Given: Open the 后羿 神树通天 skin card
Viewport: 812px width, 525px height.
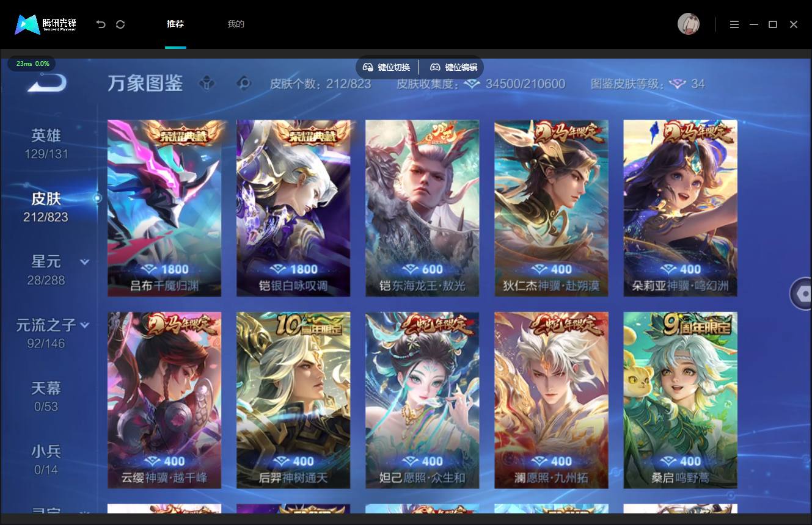Looking at the screenshot, I should [x=293, y=400].
